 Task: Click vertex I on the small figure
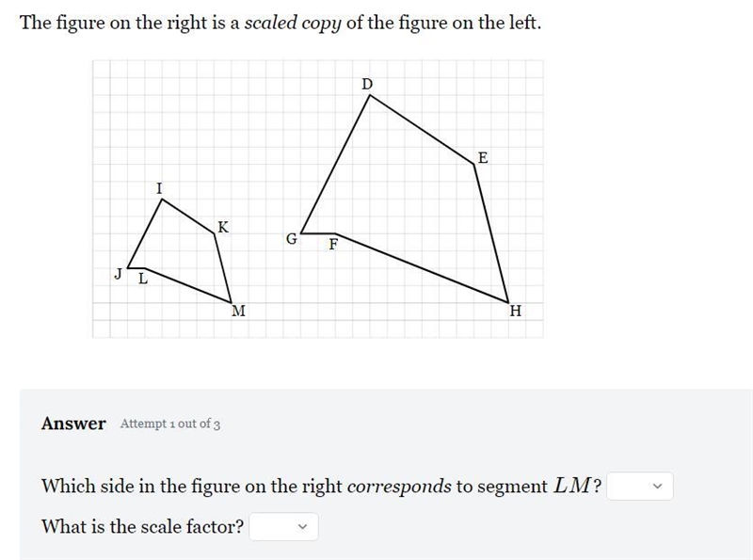[x=159, y=188]
